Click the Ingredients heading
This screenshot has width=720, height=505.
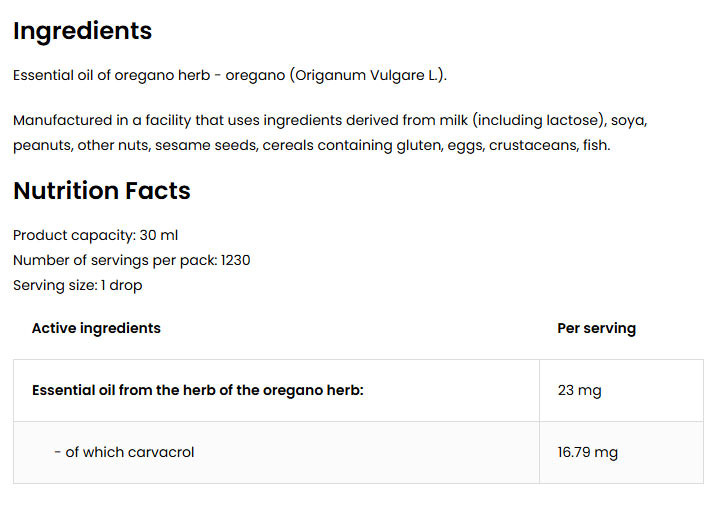click(82, 31)
